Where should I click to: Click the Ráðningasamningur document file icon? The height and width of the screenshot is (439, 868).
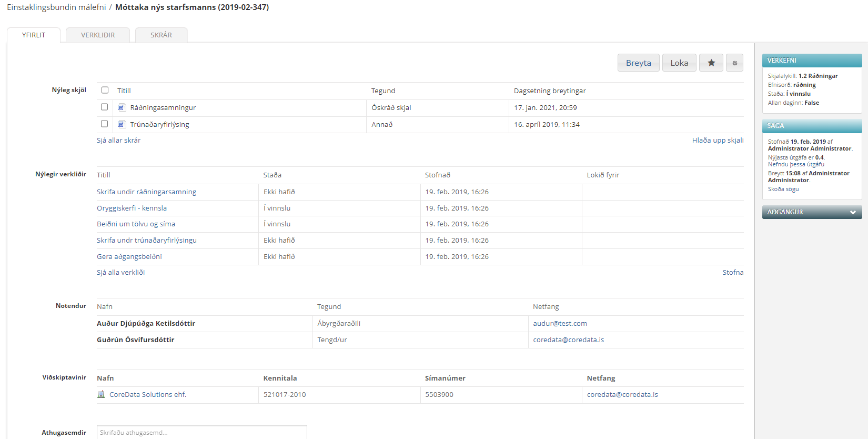pyautogui.click(x=122, y=107)
